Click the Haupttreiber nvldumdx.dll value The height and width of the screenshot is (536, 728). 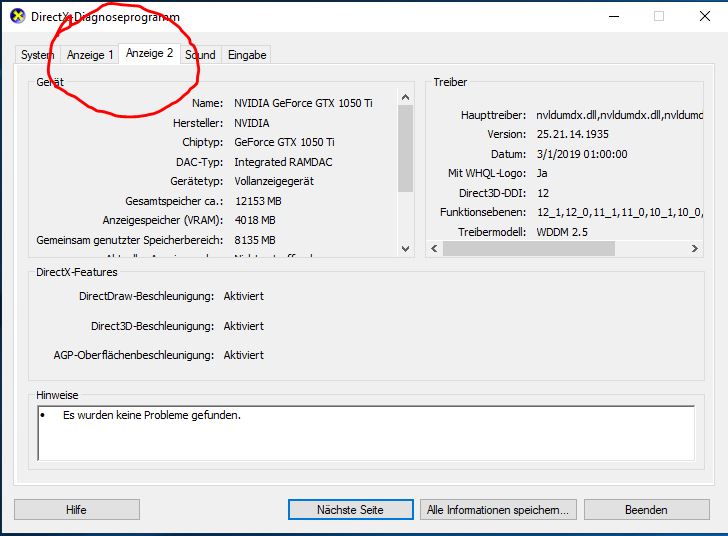click(619, 115)
